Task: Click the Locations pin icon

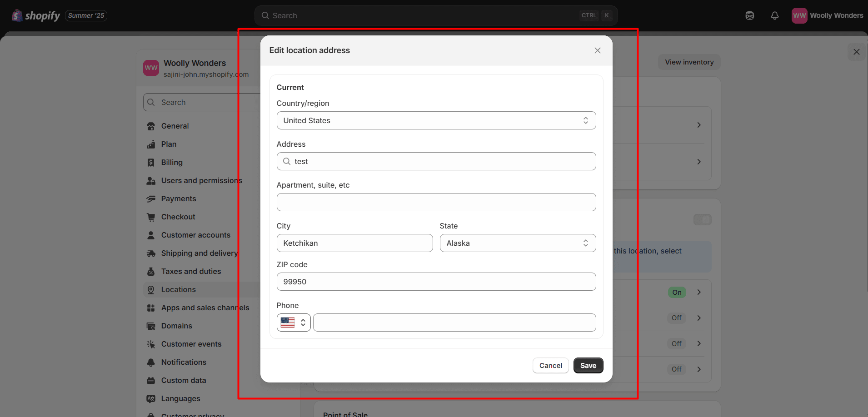Action: [x=151, y=290]
